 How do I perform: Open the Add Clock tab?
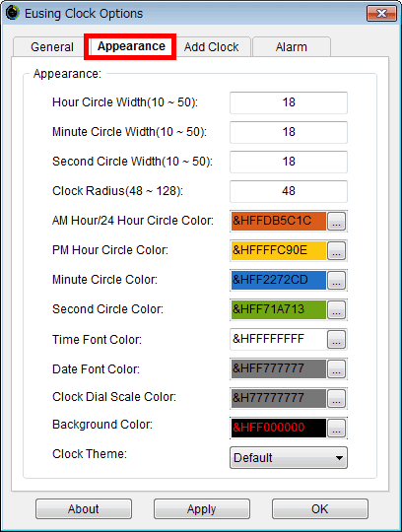point(212,47)
